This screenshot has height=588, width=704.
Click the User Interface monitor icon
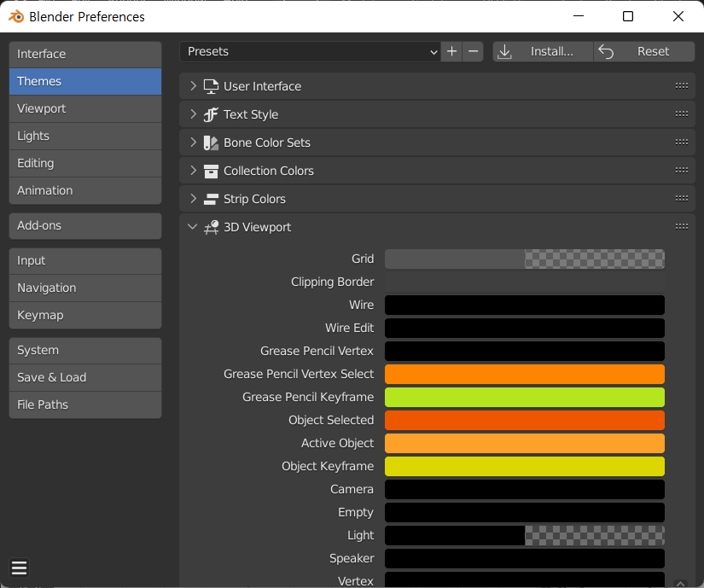(211, 86)
